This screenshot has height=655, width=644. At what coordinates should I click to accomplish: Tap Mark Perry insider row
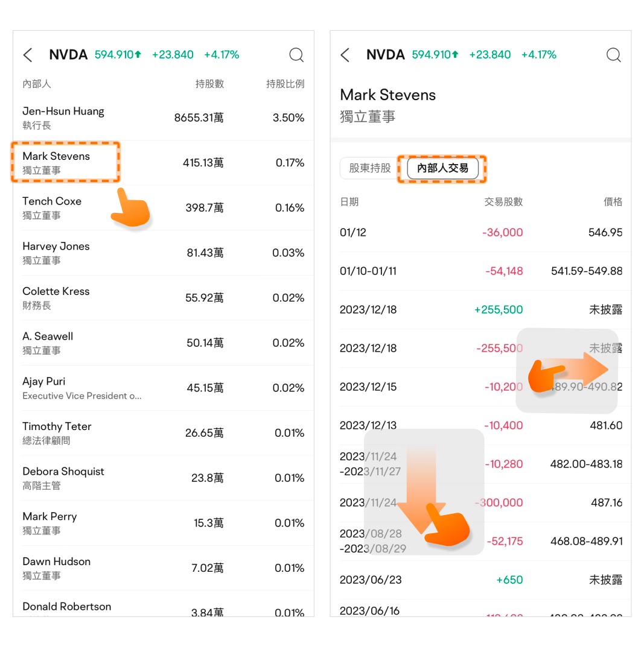[163, 523]
